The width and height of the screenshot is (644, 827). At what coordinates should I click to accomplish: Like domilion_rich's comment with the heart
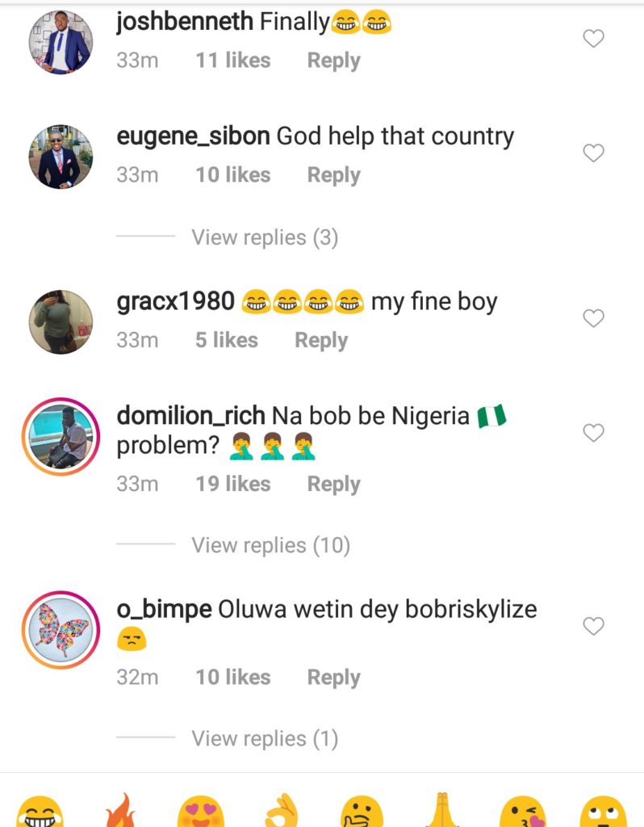click(x=593, y=433)
